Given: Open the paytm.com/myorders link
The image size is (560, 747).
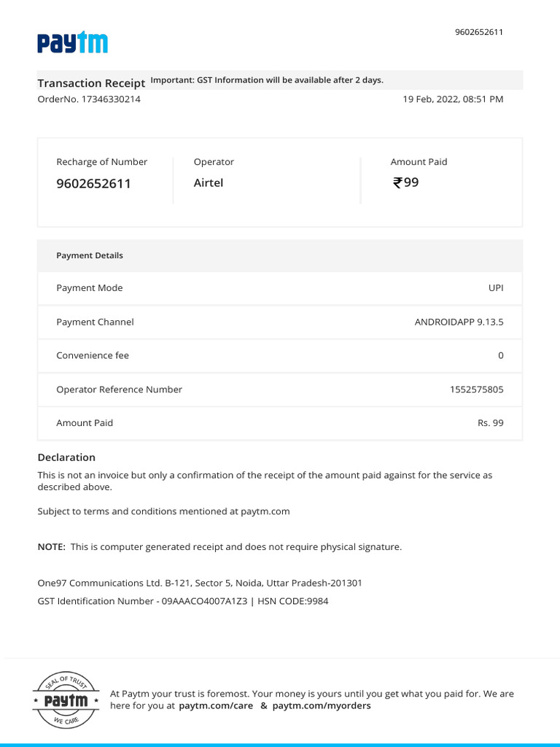Looking at the screenshot, I should coord(322,705).
